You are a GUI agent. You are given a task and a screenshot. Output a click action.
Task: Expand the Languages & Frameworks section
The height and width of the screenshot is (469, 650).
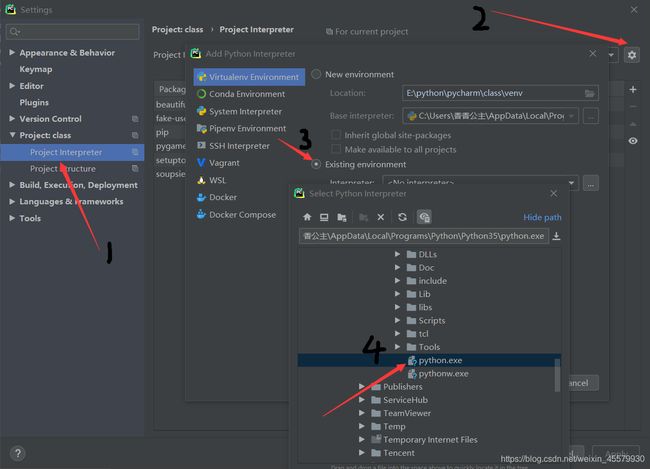pyautogui.click(x=12, y=201)
